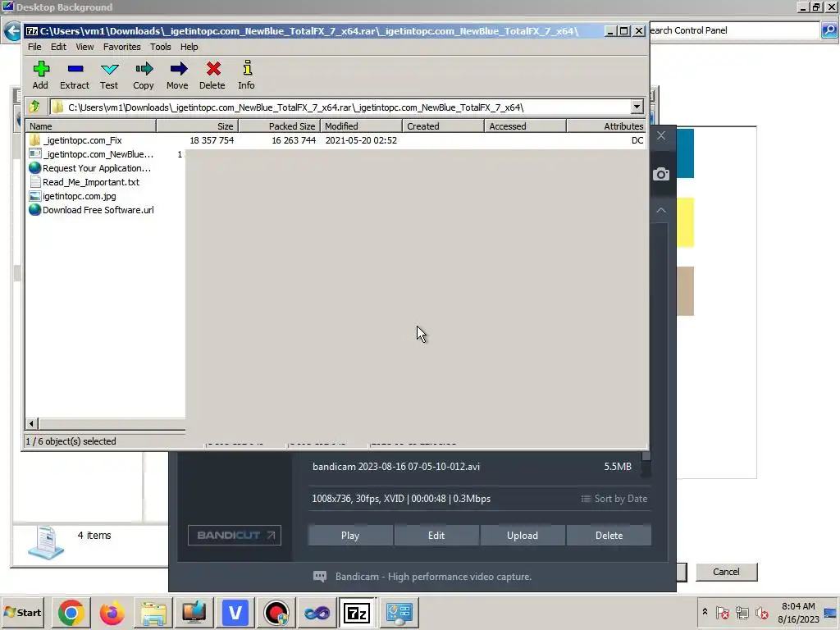Screen dimensions: 840x630
Task: Select igetintopc.com.jpg image file
Action: coord(72,196)
